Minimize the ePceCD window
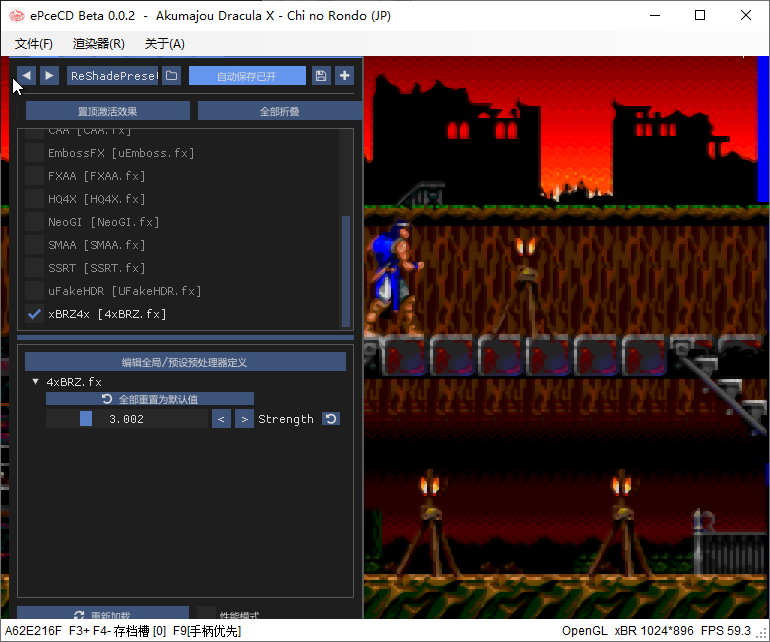The width and height of the screenshot is (770, 642). pyautogui.click(x=655, y=15)
